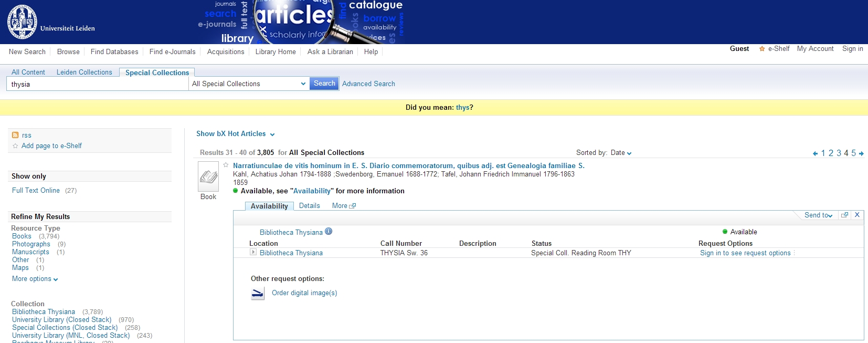Open Find Databases
Viewport: 868px width, 343px height.
pos(114,51)
